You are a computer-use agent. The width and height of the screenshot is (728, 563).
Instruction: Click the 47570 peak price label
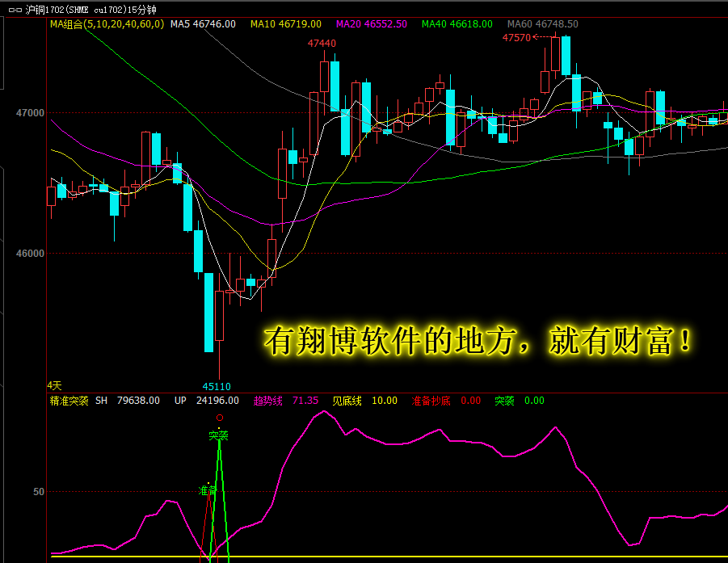[x=516, y=38]
